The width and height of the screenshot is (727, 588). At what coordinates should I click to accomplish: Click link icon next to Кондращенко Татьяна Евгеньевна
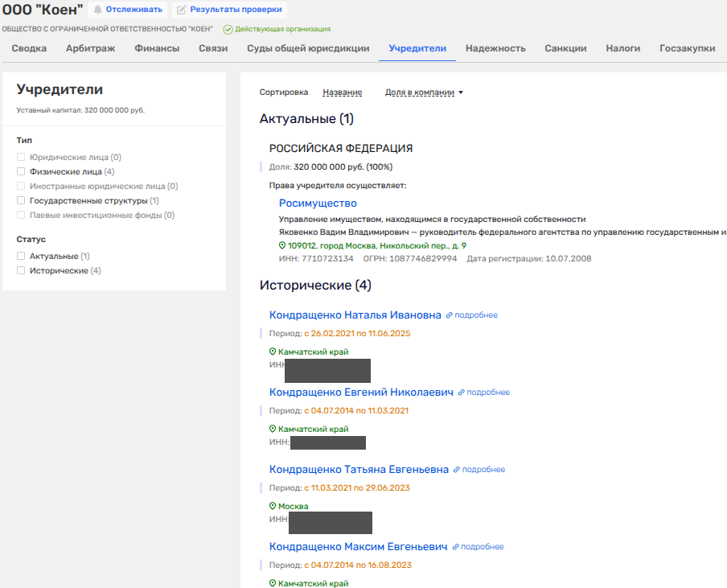456,470
